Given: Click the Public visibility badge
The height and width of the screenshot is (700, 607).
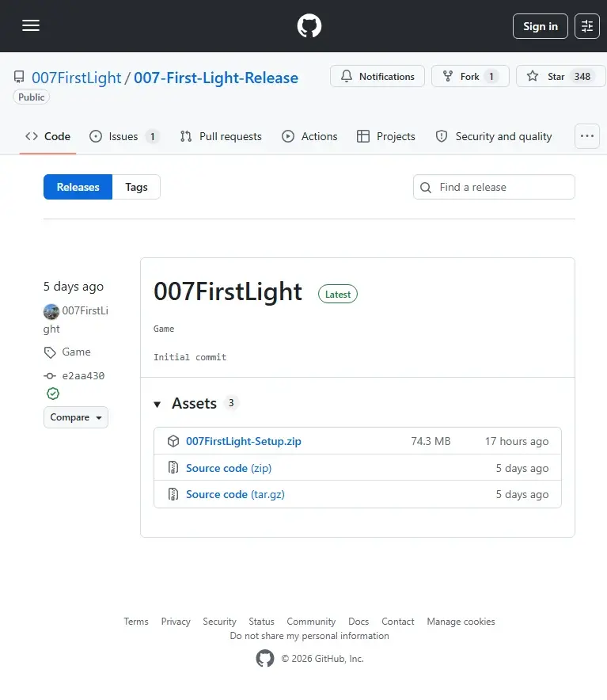Looking at the screenshot, I should tap(31, 97).
